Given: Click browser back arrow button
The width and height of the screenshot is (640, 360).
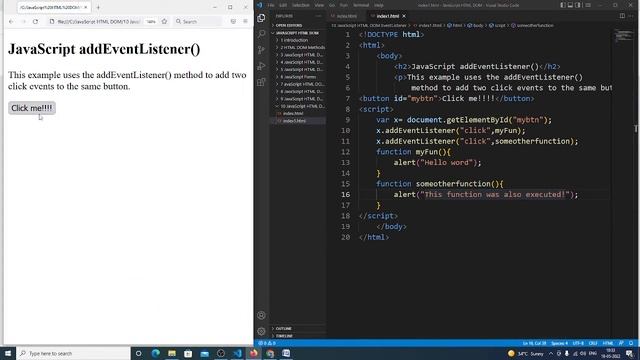Looking at the screenshot, I should (11, 21).
